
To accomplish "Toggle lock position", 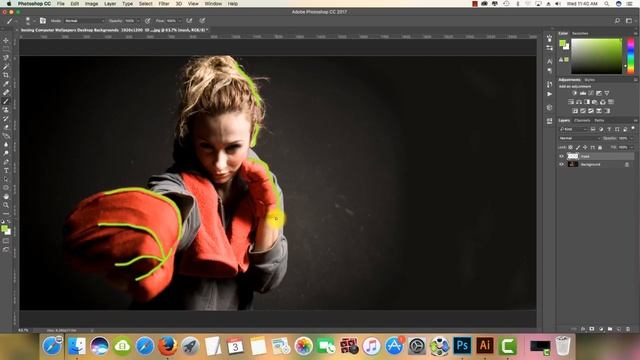I will point(585,147).
